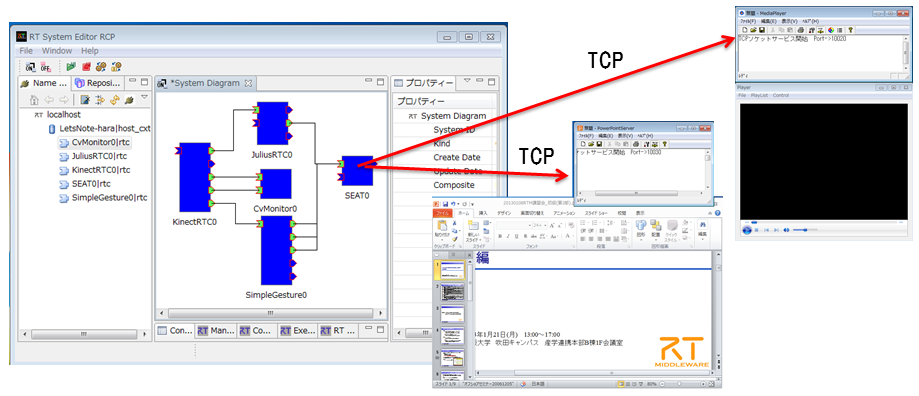Open the Window menu

(x=57, y=51)
